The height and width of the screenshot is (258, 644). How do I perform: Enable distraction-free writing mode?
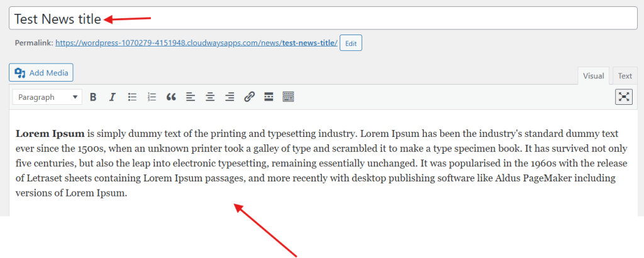click(x=623, y=97)
